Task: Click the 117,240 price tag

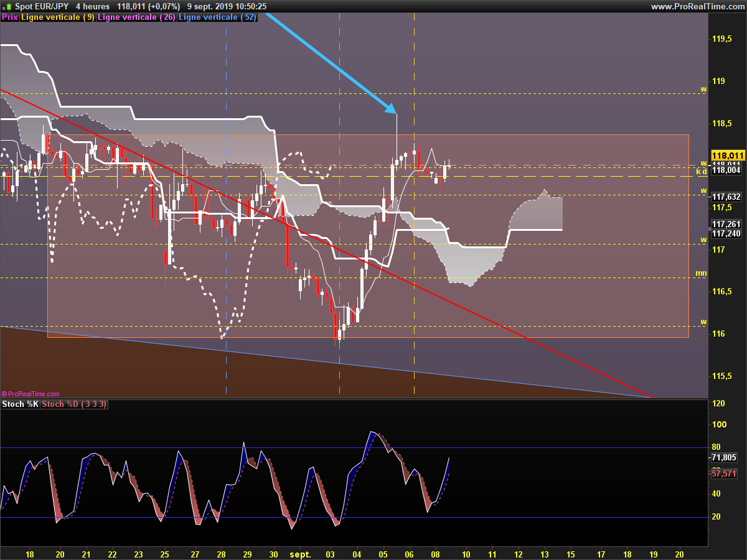Action: coord(726,233)
